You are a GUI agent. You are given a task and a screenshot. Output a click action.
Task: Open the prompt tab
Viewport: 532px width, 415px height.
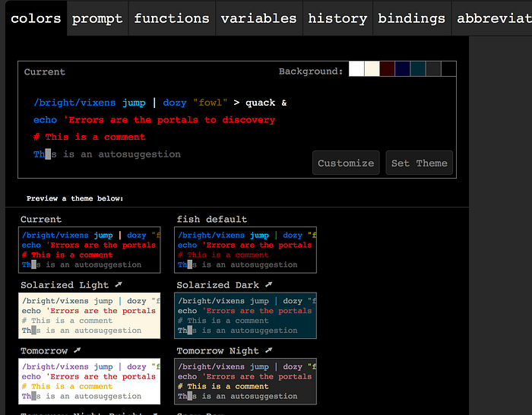click(97, 18)
